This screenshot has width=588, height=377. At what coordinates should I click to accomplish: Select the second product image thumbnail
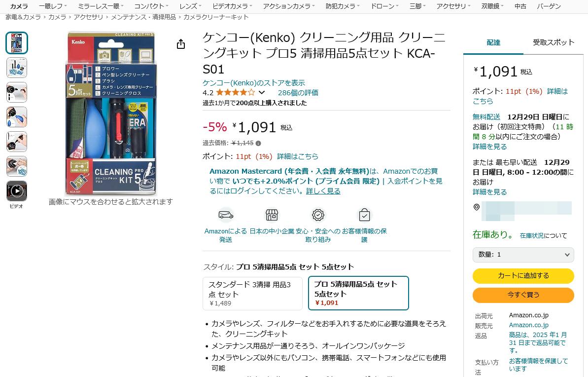click(x=16, y=68)
